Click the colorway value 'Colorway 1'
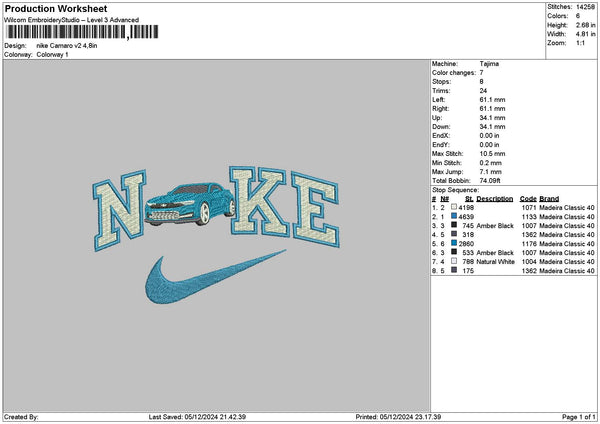The image size is (600, 424). click(52, 55)
